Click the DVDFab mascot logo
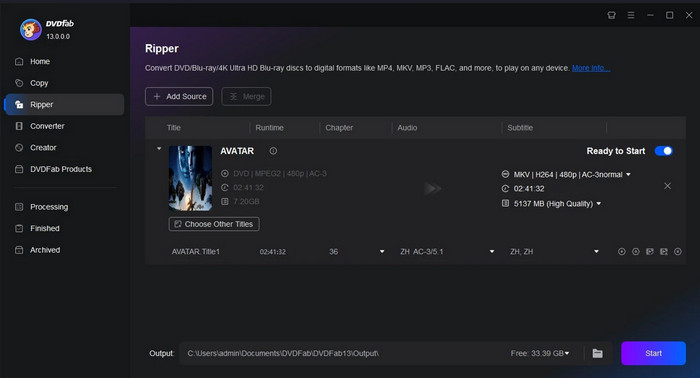Viewport: 700px width, 378px height. point(30,29)
